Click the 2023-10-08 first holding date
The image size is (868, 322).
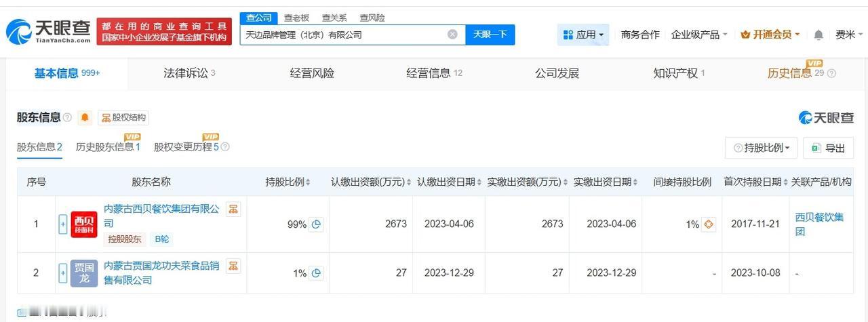coord(755,273)
